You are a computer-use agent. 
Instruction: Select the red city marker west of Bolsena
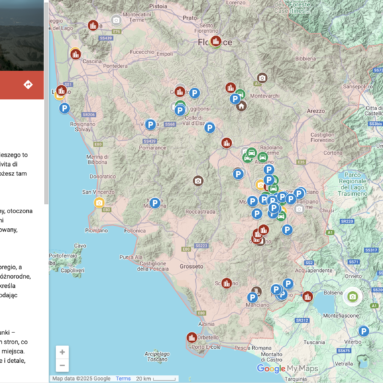pyautogui.click(x=307, y=296)
